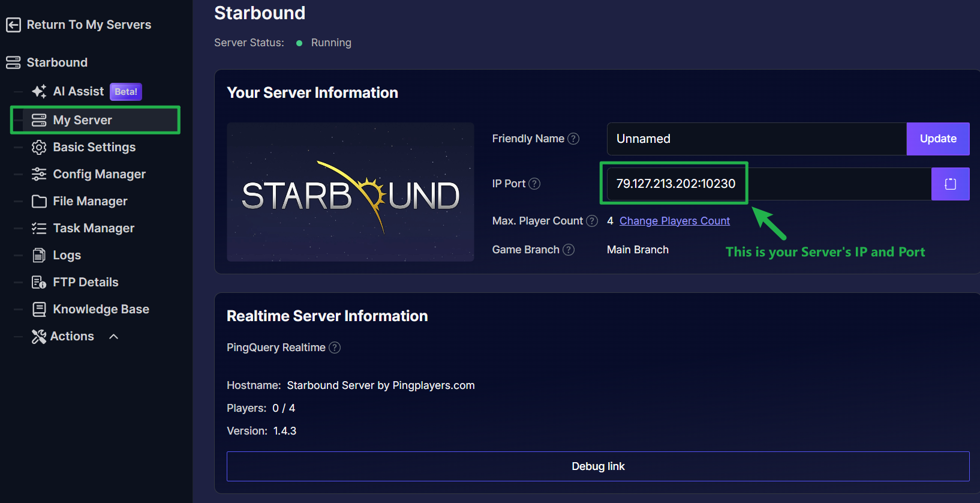View server Logs
The width and height of the screenshot is (980, 503).
tap(67, 255)
